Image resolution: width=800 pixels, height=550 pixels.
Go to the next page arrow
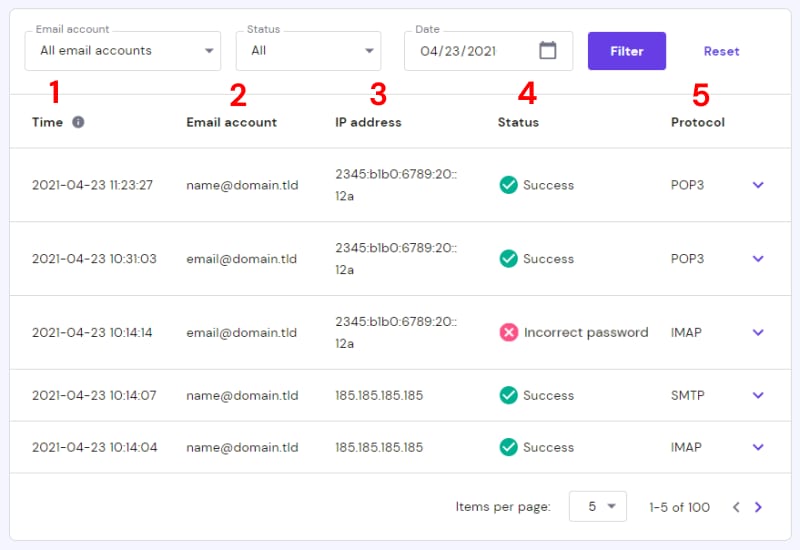tap(758, 507)
